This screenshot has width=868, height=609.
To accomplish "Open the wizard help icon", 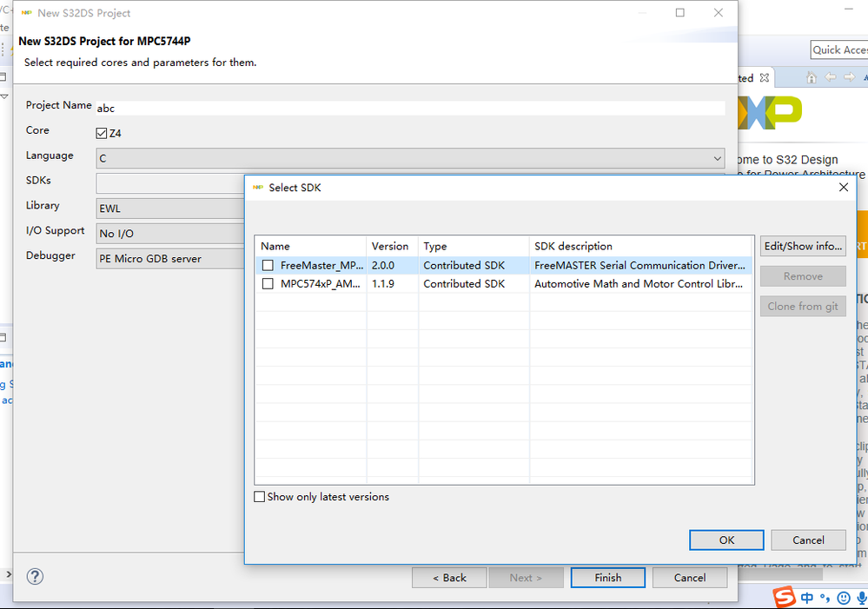I will coord(35,576).
